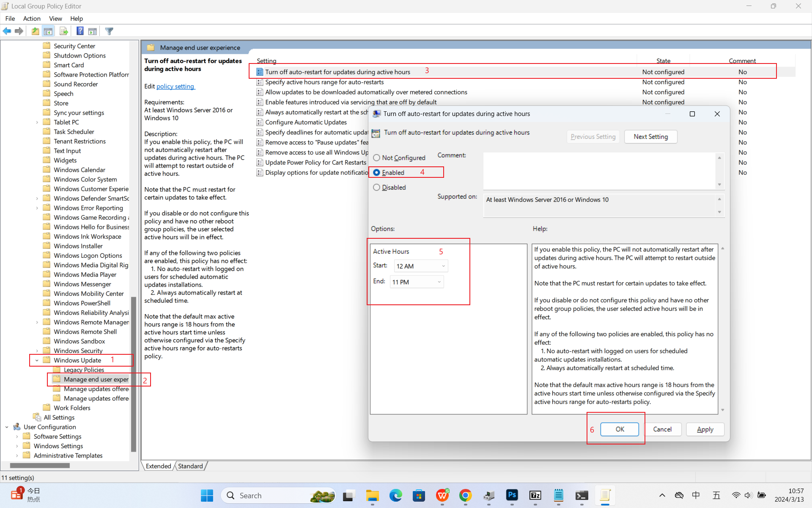Switch to the Standard tab
The width and height of the screenshot is (812, 508).
coord(190,466)
